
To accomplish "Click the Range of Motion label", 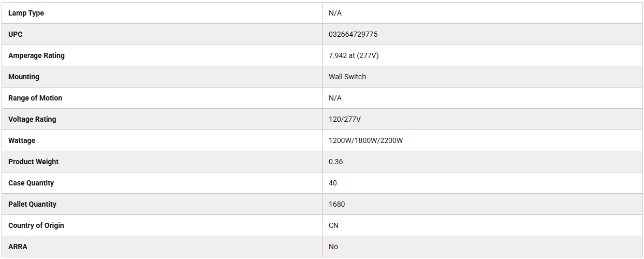I will point(35,98).
